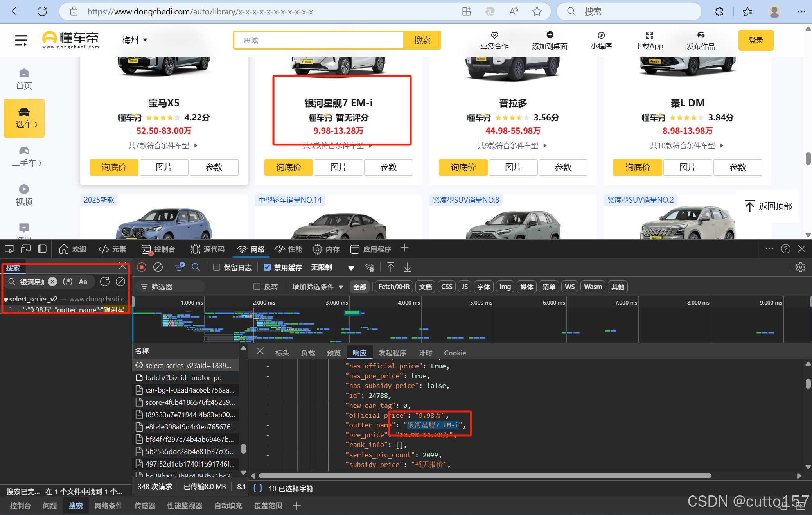Image resolution: width=812 pixels, height=515 pixels.
Task: Check the 反转 filter checkbox
Action: (x=257, y=286)
